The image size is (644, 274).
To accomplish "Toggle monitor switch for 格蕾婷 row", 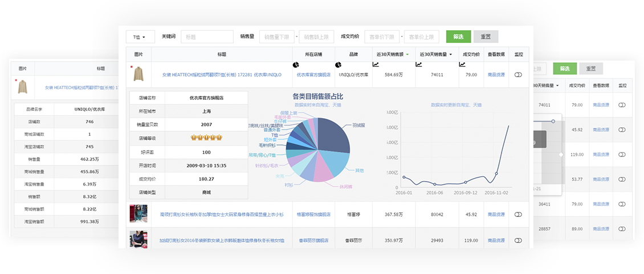I will [x=518, y=215].
